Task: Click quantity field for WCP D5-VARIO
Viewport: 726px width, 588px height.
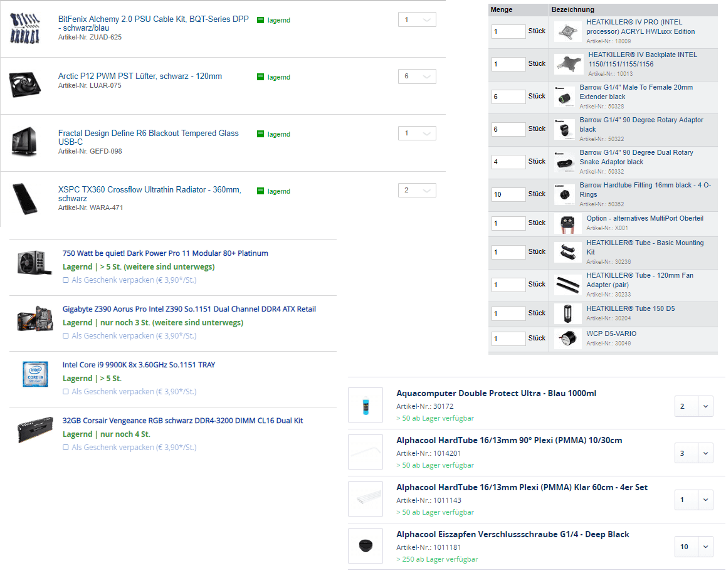Action: coord(508,339)
